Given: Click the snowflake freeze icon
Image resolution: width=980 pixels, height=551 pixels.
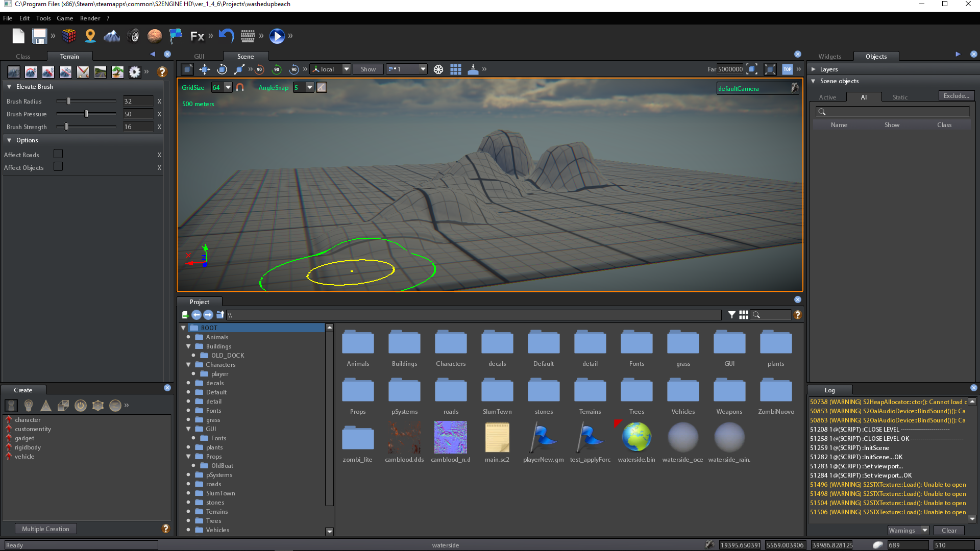Looking at the screenshot, I should (x=438, y=69).
